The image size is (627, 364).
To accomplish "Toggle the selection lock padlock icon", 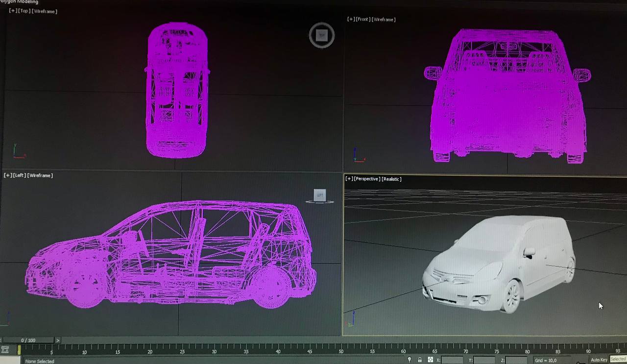I will [x=420, y=360].
